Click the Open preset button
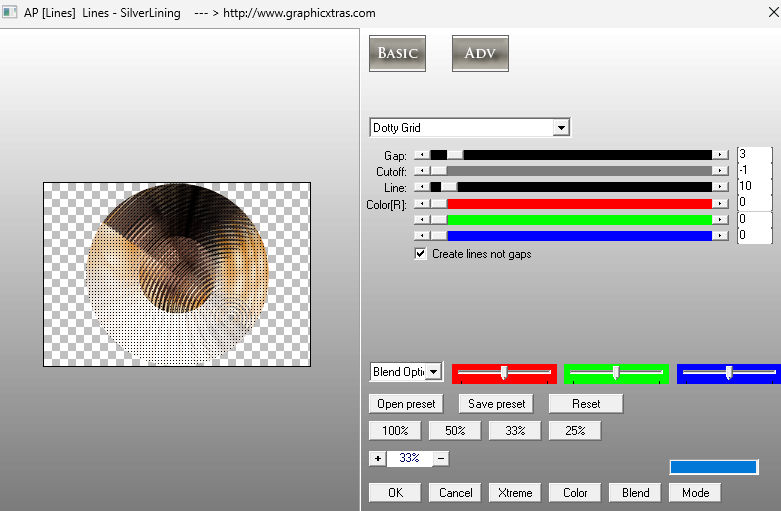 (406, 404)
